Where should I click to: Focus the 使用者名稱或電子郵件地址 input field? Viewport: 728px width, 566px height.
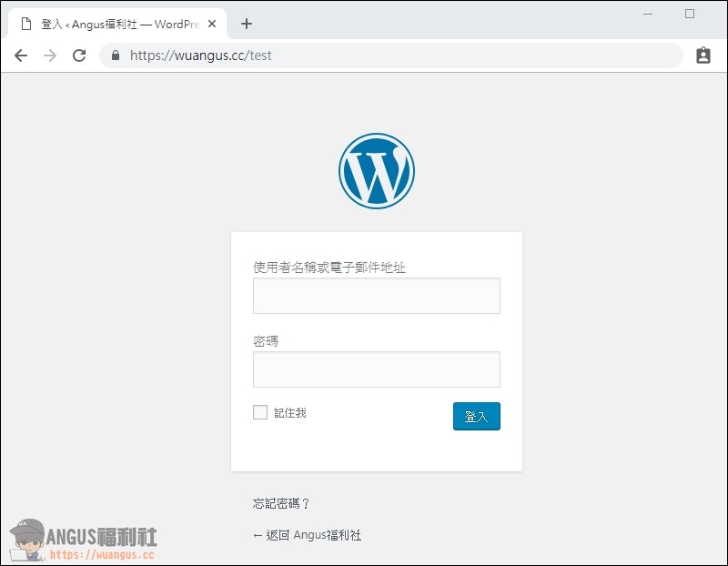376,296
